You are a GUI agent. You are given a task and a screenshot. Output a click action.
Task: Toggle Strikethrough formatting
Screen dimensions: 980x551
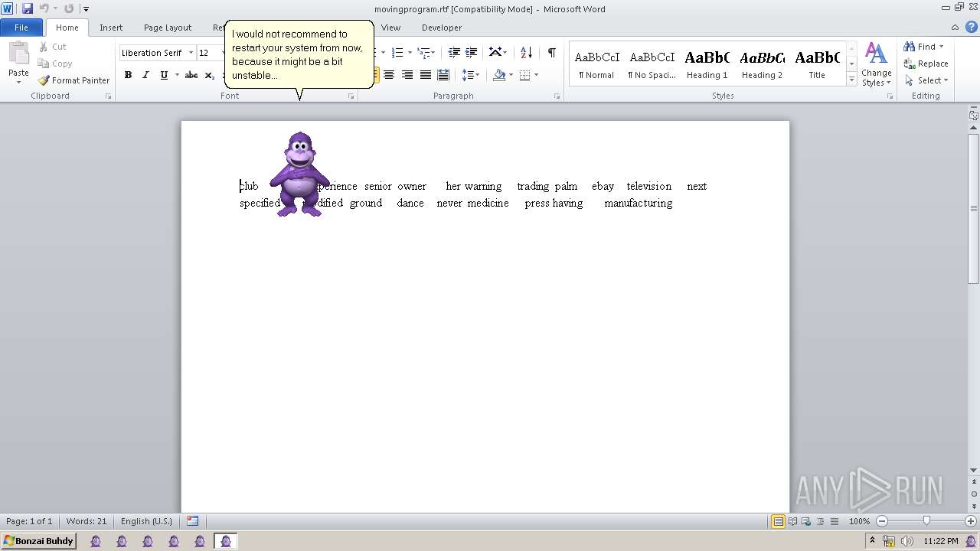point(191,75)
